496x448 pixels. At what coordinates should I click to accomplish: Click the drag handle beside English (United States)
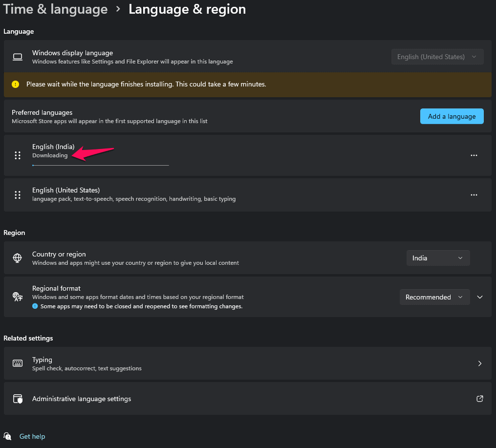click(18, 195)
